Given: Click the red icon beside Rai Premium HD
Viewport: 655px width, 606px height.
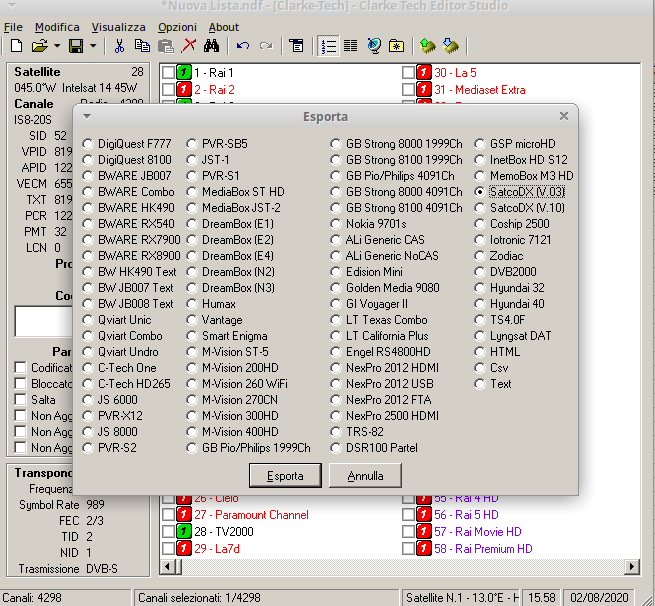Looking at the screenshot, I should point(424,548).
